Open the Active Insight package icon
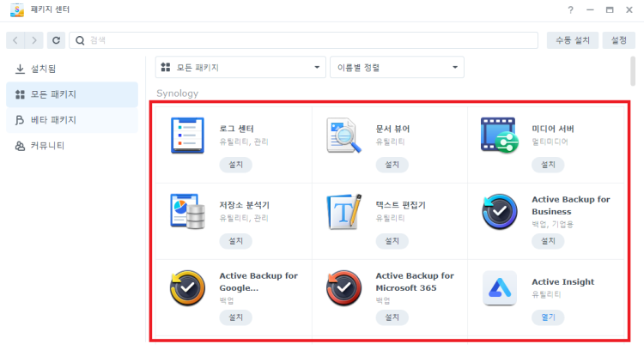 coord(499,288)
